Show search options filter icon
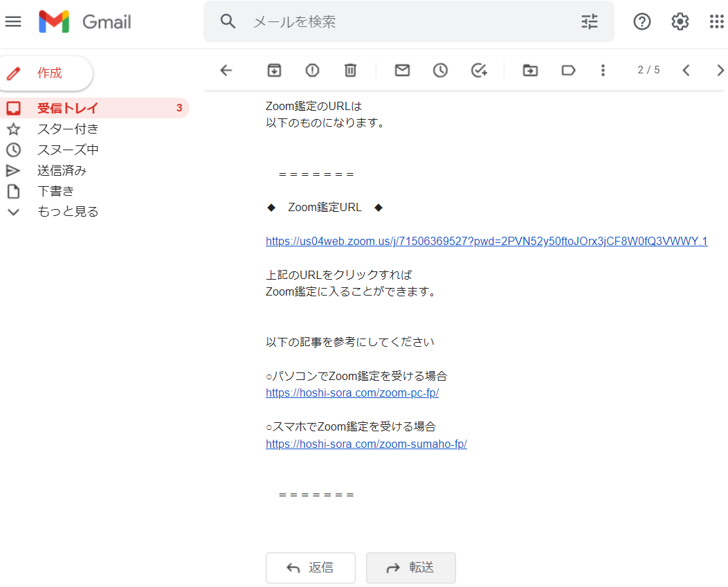 (590, 21)
